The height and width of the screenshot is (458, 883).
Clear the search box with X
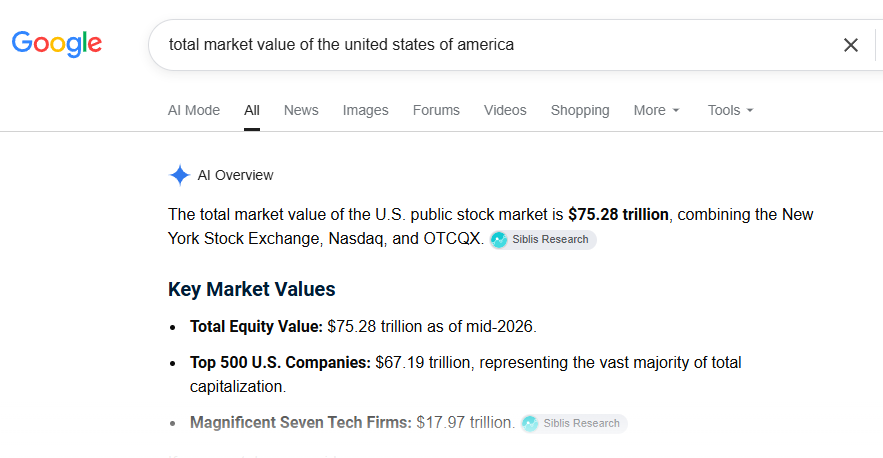point(850,45)
